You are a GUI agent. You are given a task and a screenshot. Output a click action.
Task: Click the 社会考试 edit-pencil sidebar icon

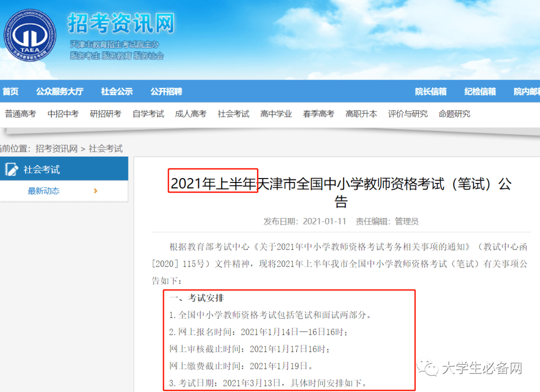11,169
